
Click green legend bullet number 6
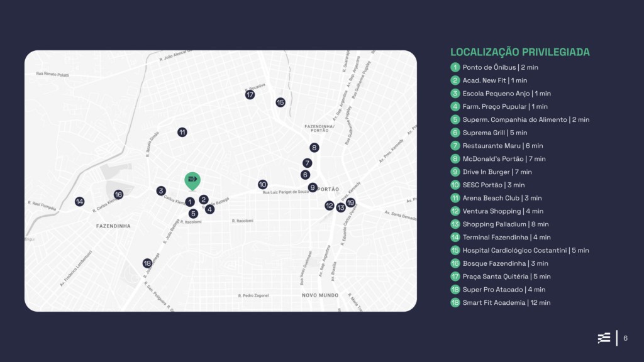point(455,133)
